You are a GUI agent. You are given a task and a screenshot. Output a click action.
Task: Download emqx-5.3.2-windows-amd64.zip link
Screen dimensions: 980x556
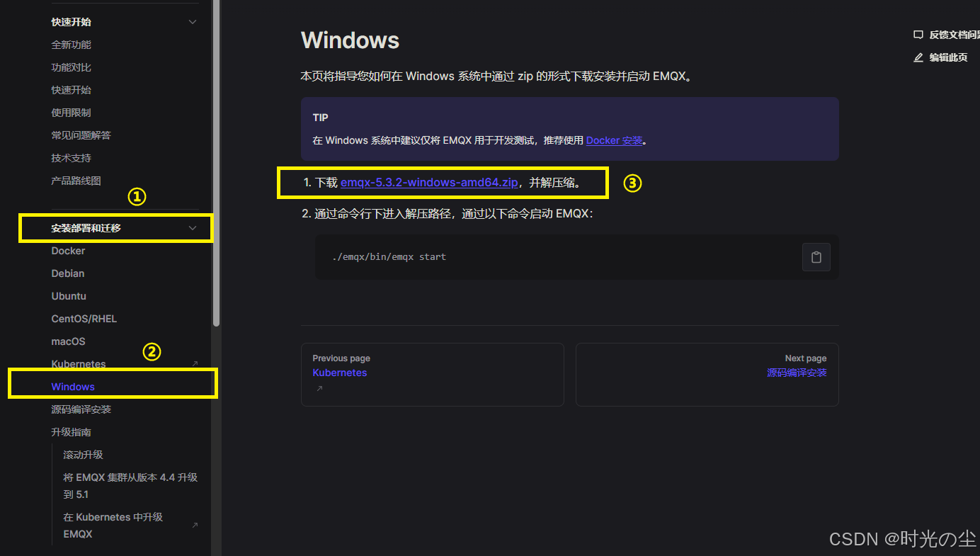[429, 182]
